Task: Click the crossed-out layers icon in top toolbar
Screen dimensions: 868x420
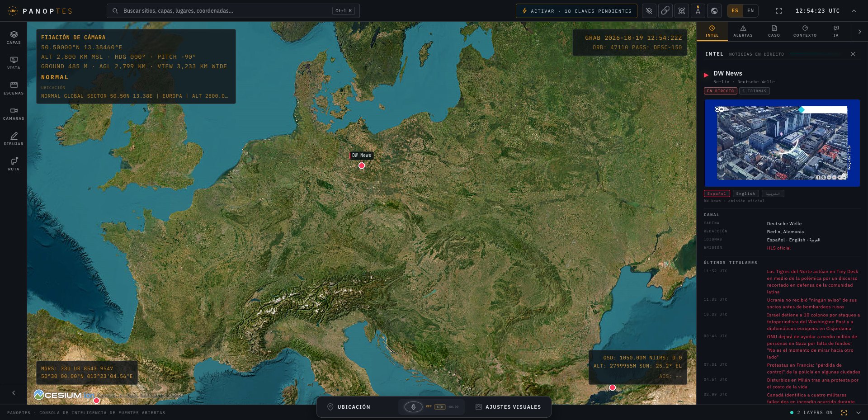Action: pyautogui.click(x=649, y=11)
